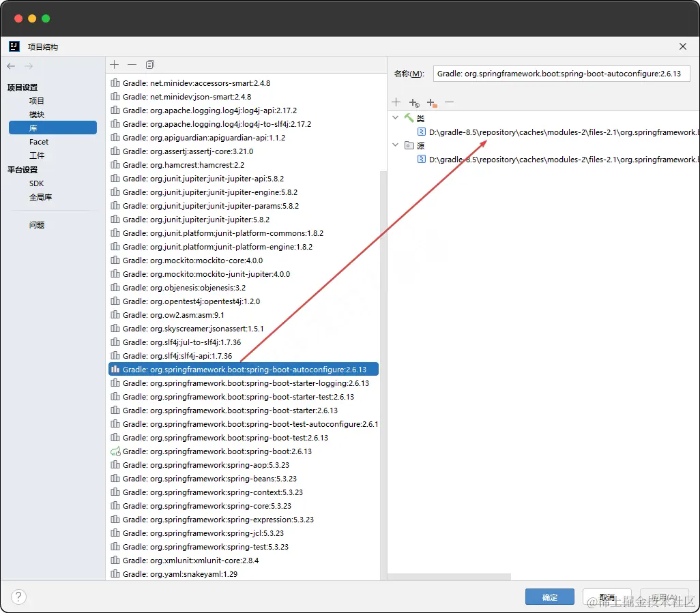700x613 pixels.
Task: Click the hammer icon beside 类
Action: tap(409, 118)
